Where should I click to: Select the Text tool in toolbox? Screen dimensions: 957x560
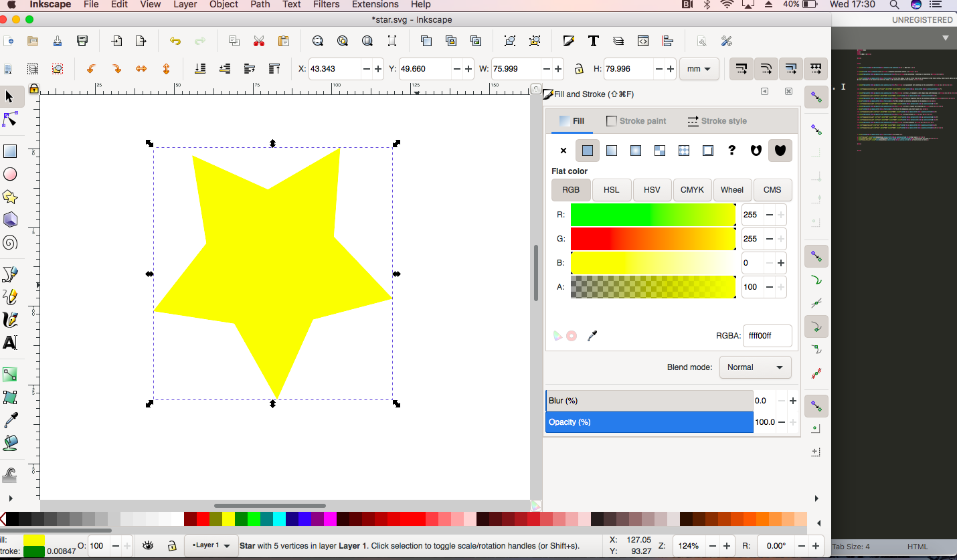tap(10, 343)
